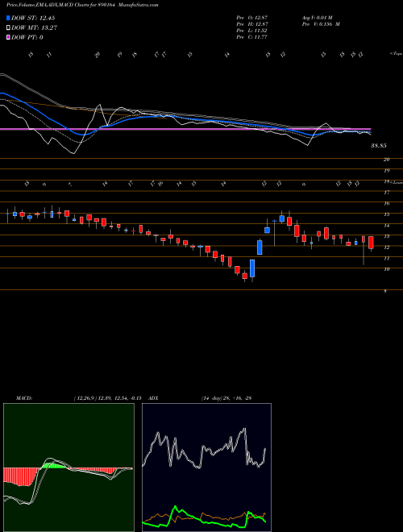Click the 'Avg V: 0.01 M' volume text
This screenshot has width=403, height=532.
tap(318, 17)
